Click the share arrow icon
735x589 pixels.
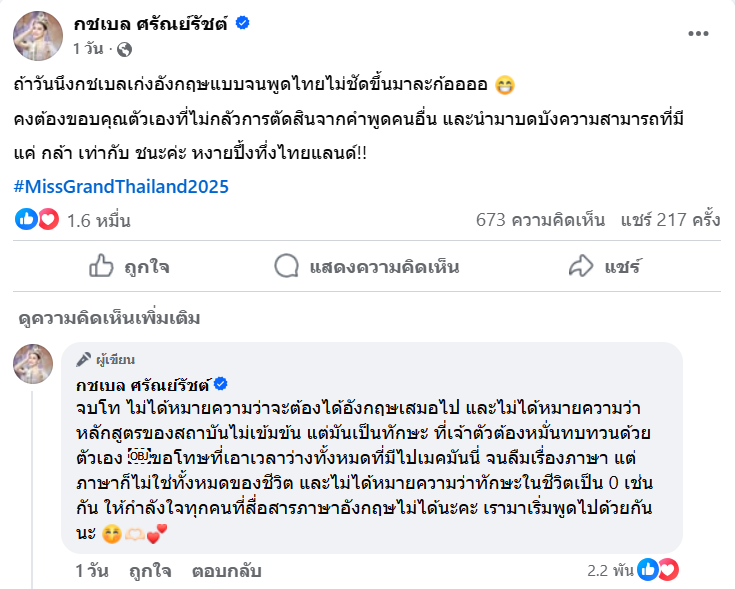click(581, 265)
